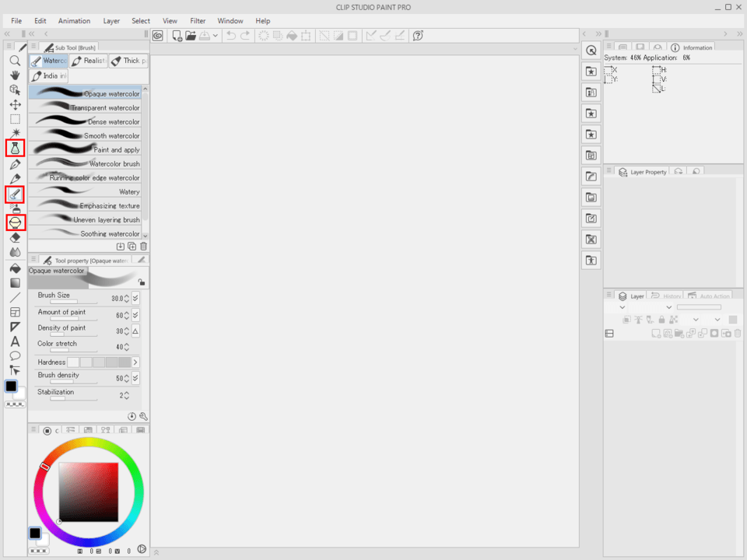The height and width of the screenshot is (560, 747).
Task: Select the Auto select magic wand tool
Action: pyautogui.click(x=15, y=133)
